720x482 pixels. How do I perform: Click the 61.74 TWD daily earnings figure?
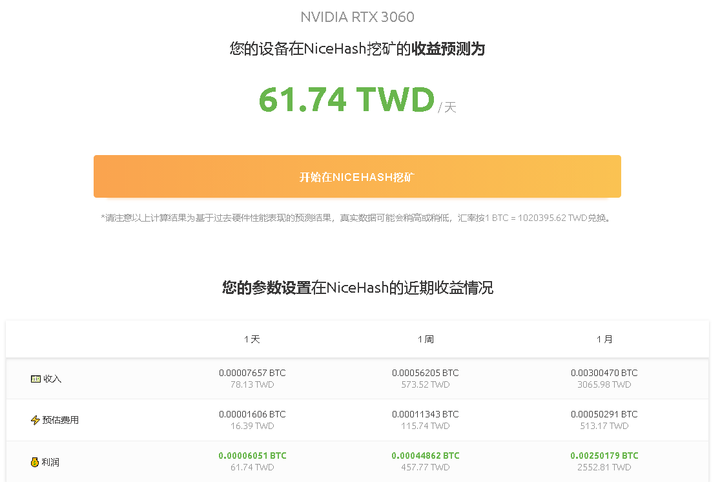point(347,99)
